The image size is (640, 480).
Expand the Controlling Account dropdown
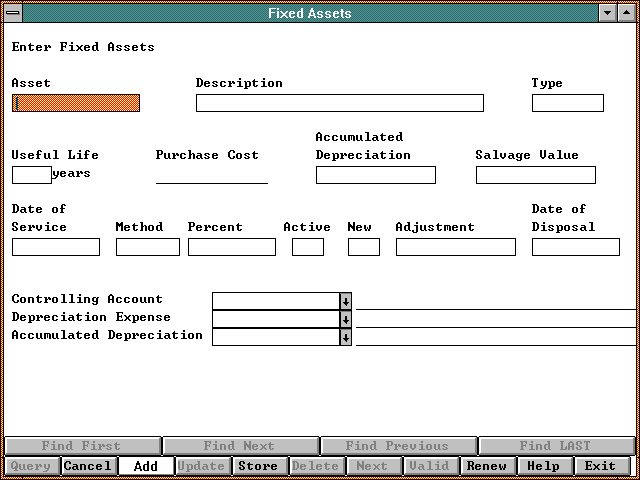[x=346, y=301]
